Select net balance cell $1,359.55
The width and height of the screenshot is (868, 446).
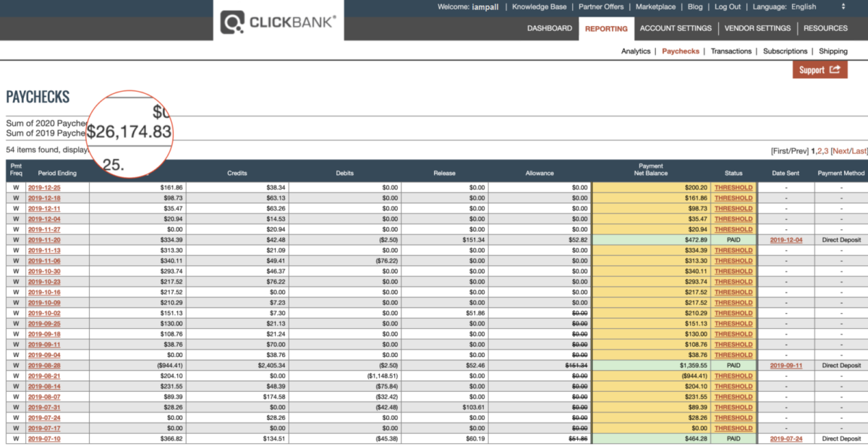tap(651, 366)
